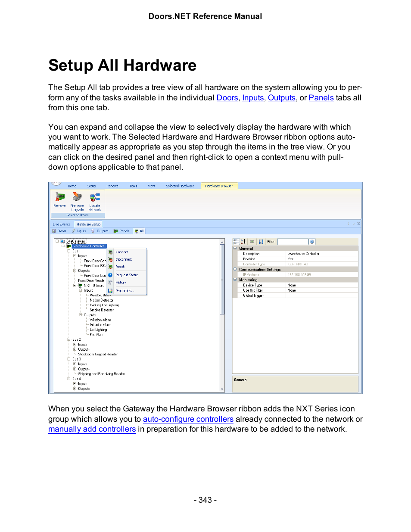This screenshot has width=411, height=532.
Task: Follow the Outputs hyperlink in the paragraph
Action: pyautogui.click(x=282, y=98)
